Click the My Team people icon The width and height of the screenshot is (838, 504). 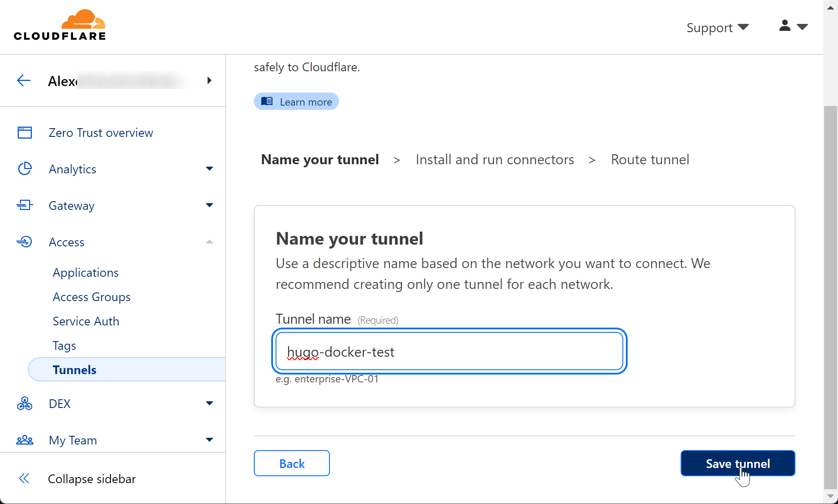click(x=25, y=440)
